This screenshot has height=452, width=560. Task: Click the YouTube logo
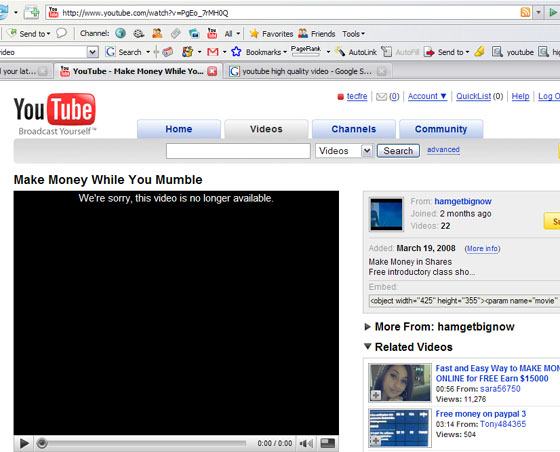55,114
